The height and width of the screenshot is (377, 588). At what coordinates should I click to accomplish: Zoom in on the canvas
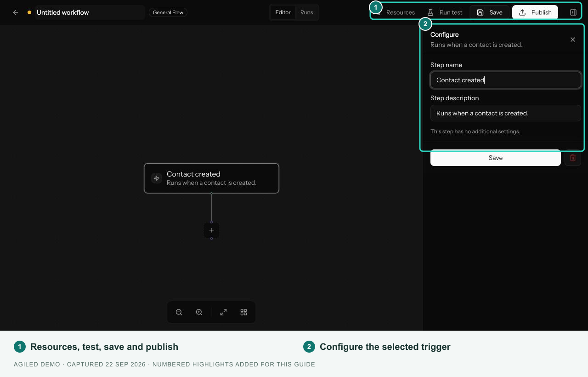pyautogui.click(x=199, y=312)
